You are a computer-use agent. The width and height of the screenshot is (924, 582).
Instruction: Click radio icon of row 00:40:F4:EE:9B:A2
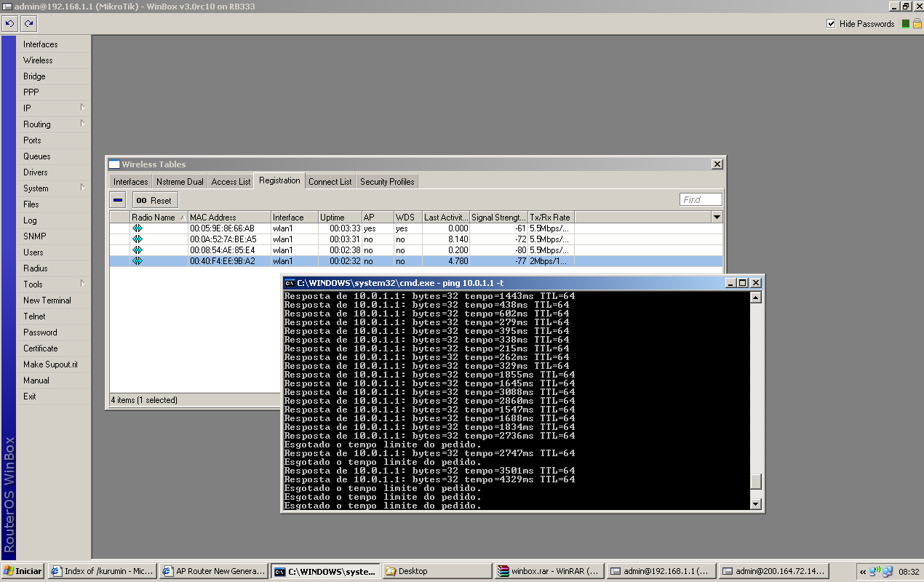click(x=138, y=261)
